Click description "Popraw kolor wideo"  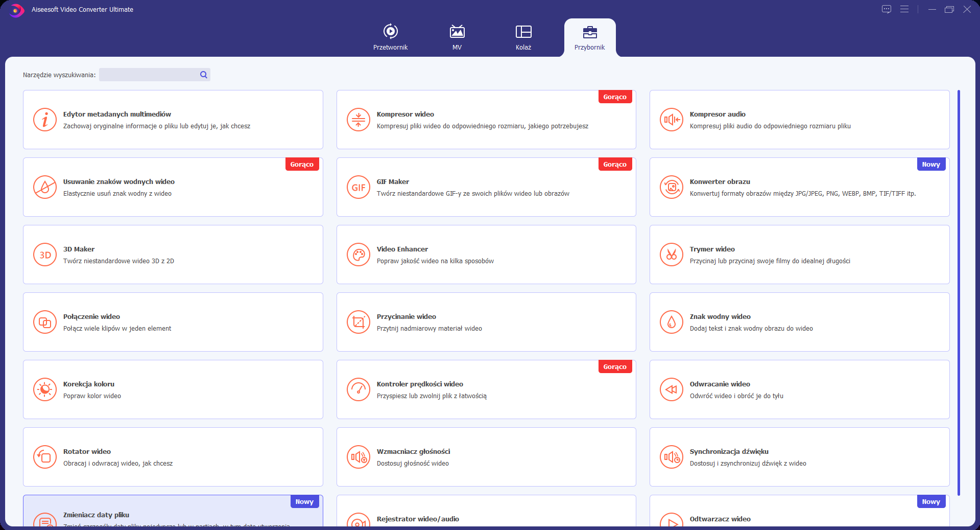[92, 396]
